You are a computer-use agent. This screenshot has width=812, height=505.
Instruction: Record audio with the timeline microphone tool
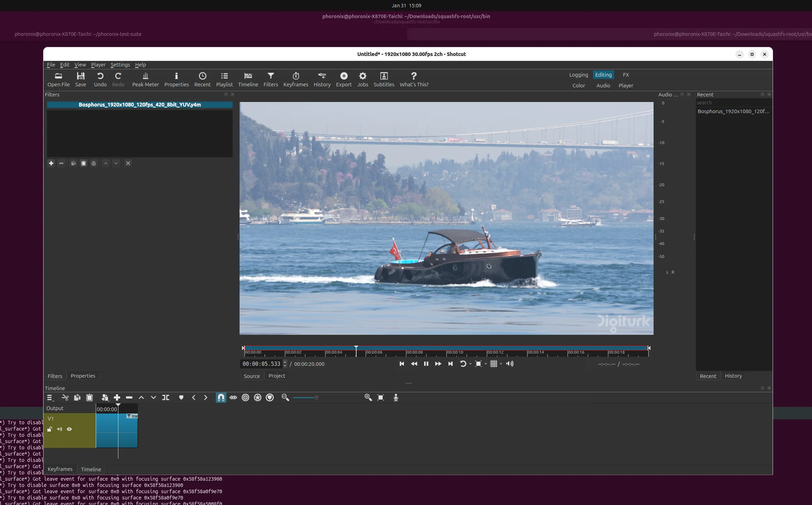(396, 397)
